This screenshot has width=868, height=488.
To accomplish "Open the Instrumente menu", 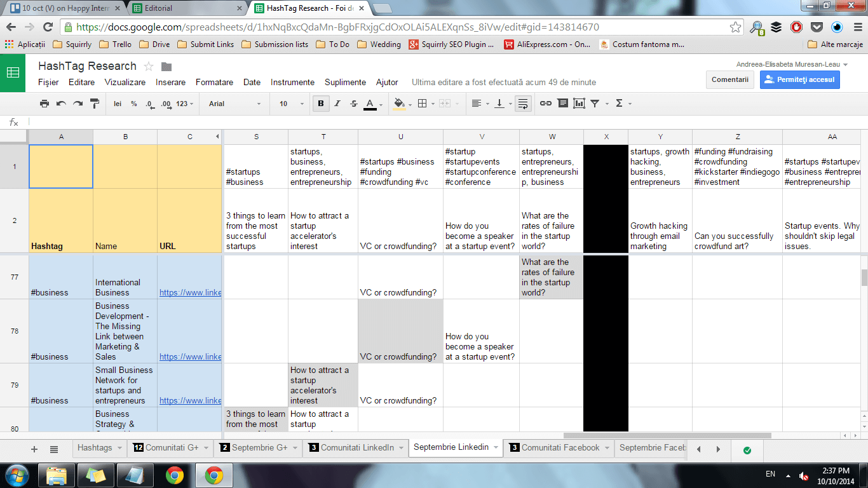I will 292,82.
